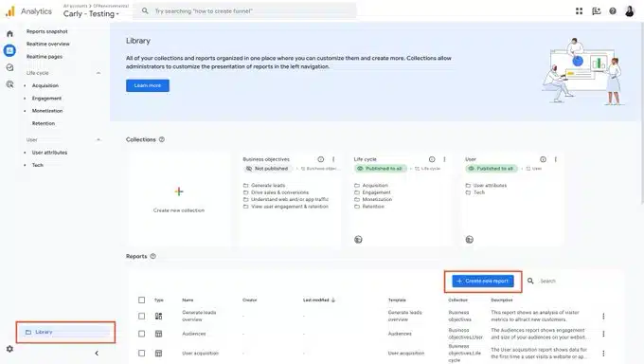Show info for User collection
Viewport: 644px width, 364px height.
[x=543, y=159]
